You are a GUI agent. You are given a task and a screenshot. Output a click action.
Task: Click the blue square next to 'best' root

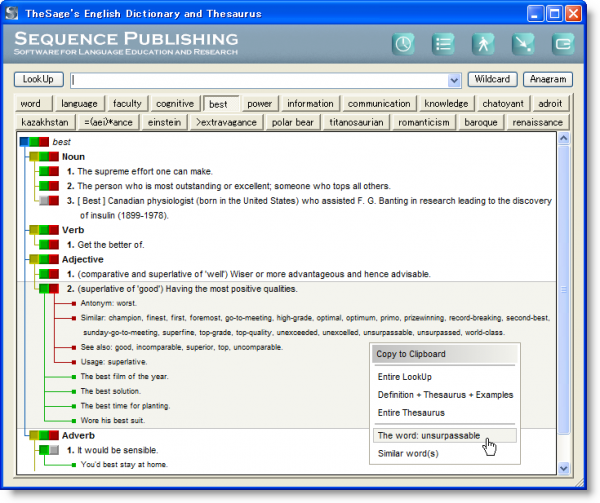tap(24, 142)
